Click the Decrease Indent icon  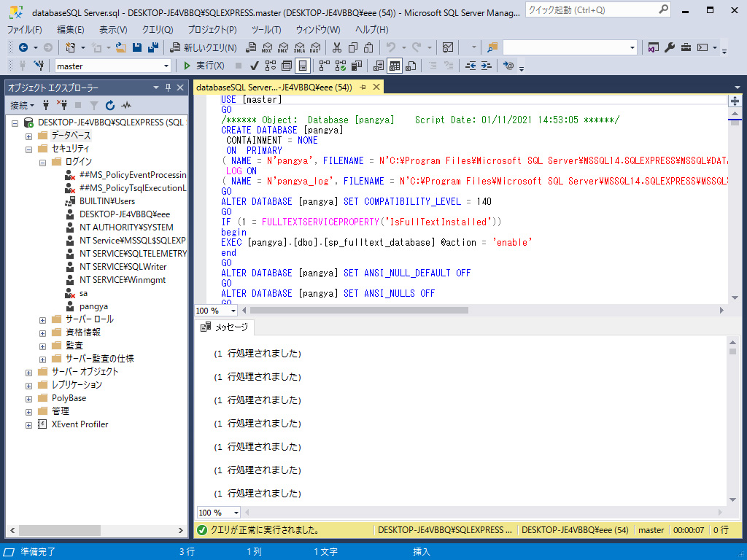click(x=471, y=66)
